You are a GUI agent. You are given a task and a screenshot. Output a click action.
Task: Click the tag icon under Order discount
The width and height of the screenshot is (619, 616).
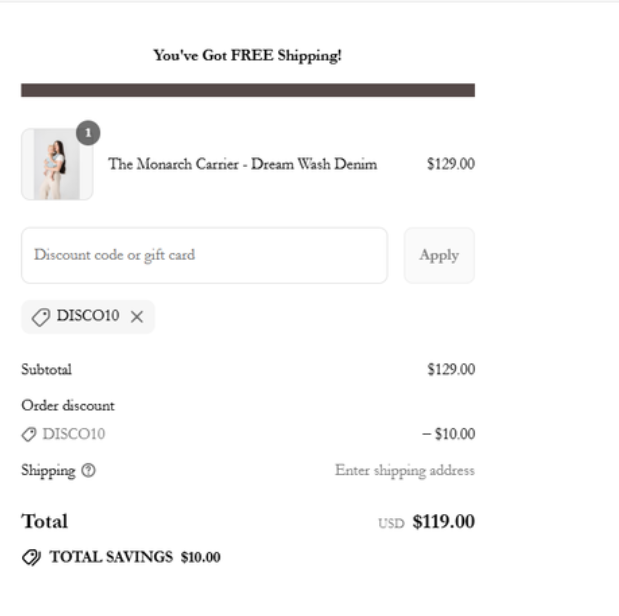click(29, 434)
